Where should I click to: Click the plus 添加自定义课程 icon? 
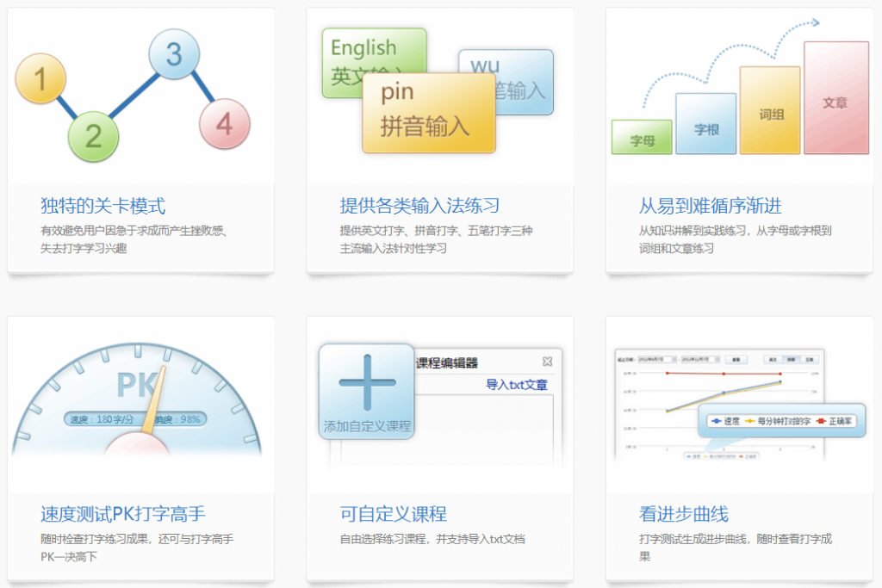coord(367,391)
